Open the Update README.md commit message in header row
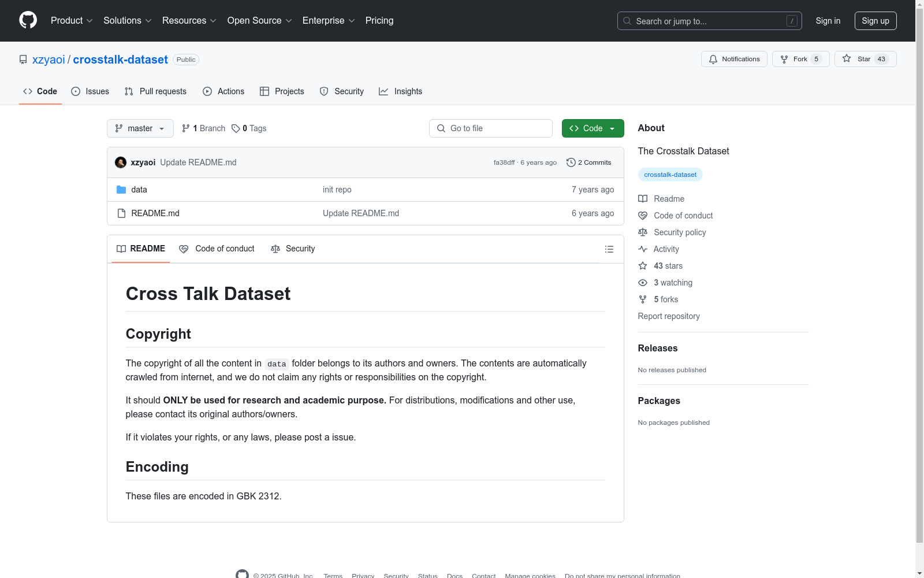The width and height of the screenshot is (924, 578). coord(198,162)
